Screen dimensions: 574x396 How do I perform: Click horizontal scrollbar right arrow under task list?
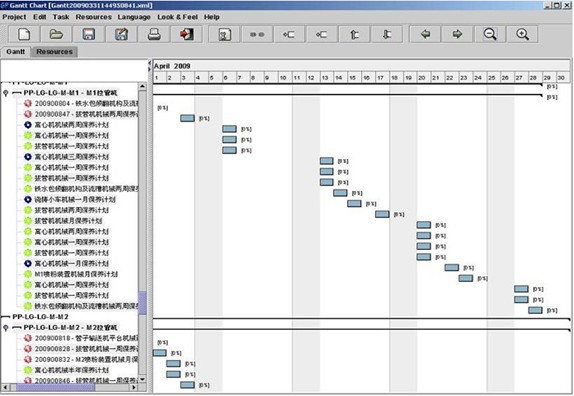(134, 387)
